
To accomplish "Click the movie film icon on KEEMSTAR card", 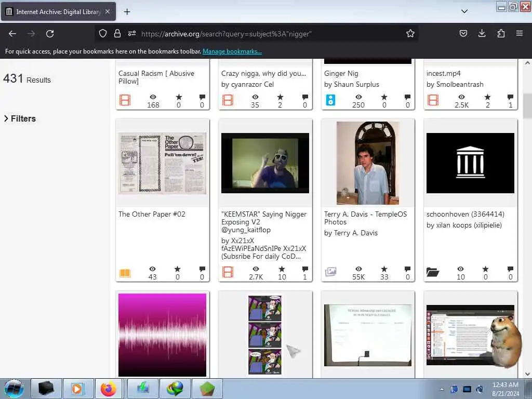I will tap(228, 272).
